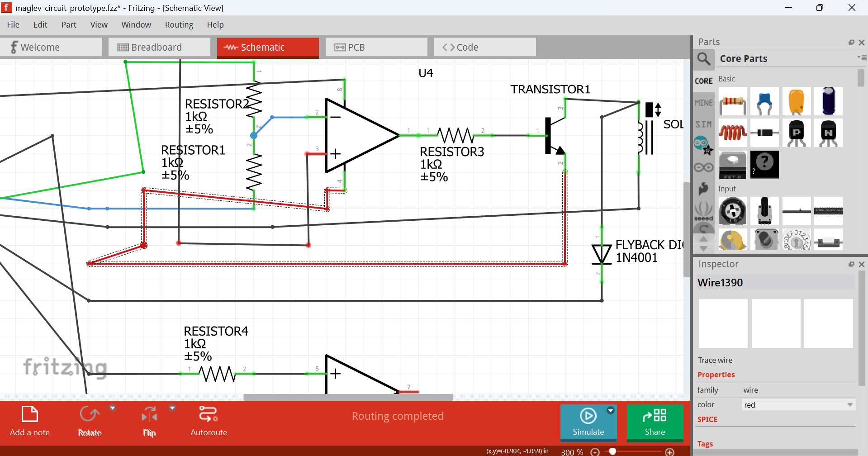The image size is (868, 456).
Task: Pick the red inductor coil part
Action: coord(733,133)
